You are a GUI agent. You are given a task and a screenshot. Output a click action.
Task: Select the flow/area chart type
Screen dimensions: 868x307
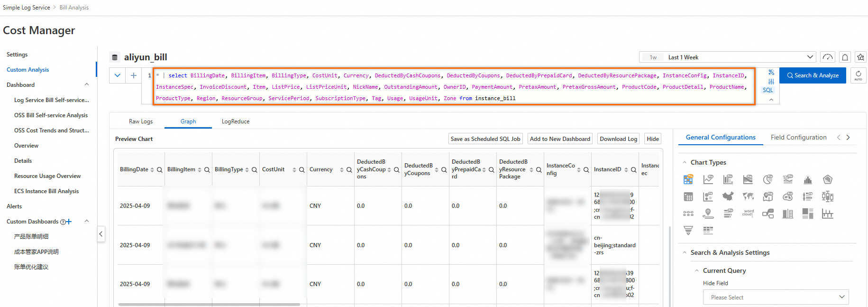pos(748,179)
